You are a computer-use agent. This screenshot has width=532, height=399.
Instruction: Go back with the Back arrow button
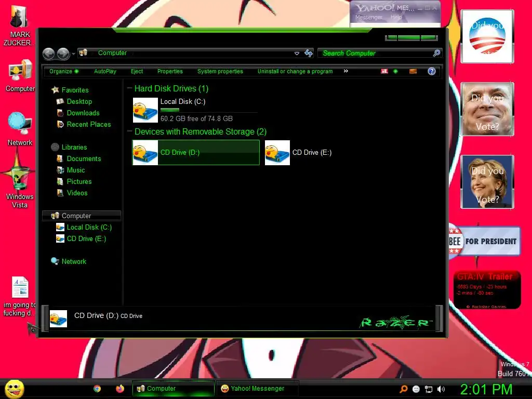click(48, 54)
